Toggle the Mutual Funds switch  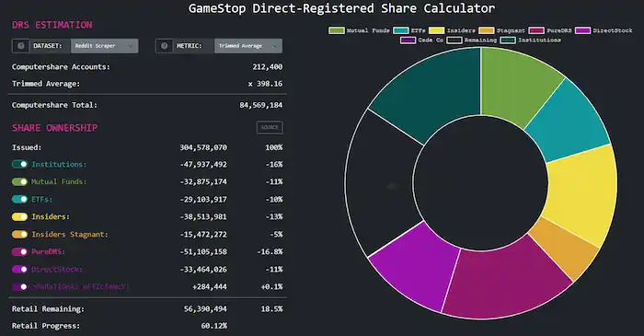pos(19,181)
